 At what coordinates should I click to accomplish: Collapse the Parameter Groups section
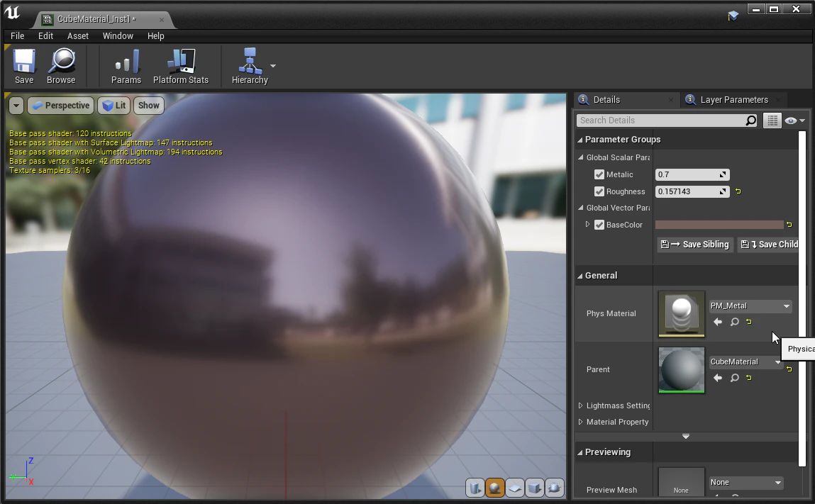click(580, 140)
